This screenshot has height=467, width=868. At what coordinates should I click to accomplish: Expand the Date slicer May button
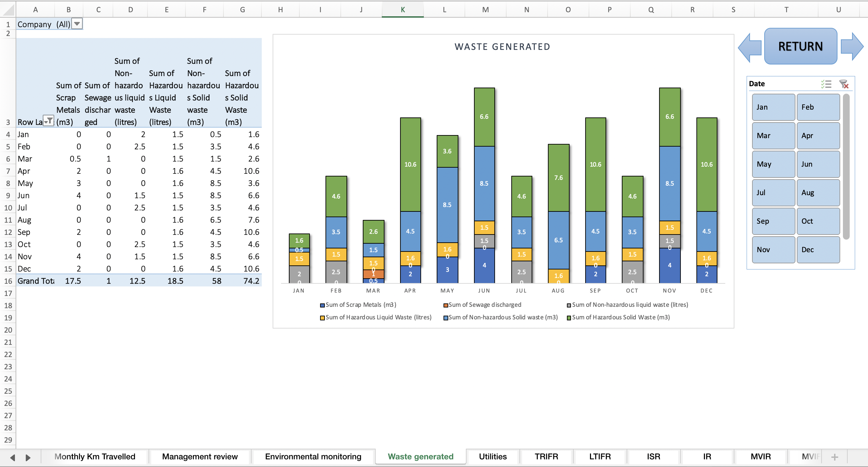click(x=773, y=164)
